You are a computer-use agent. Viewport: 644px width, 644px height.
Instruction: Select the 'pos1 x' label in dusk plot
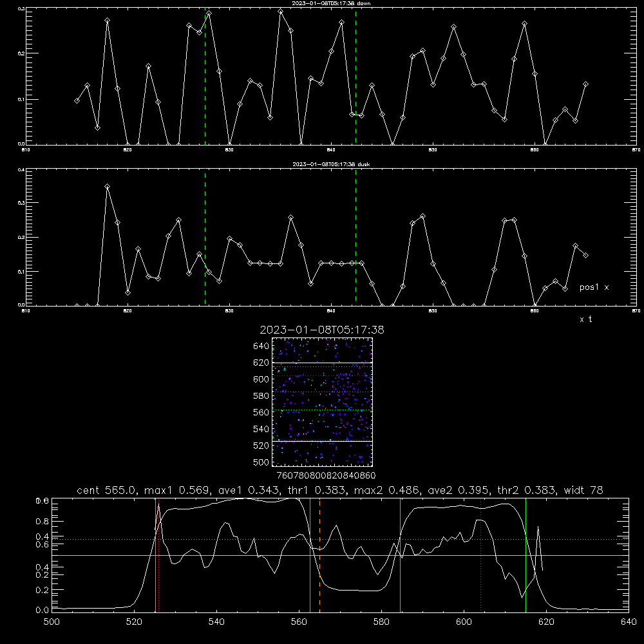594,287
